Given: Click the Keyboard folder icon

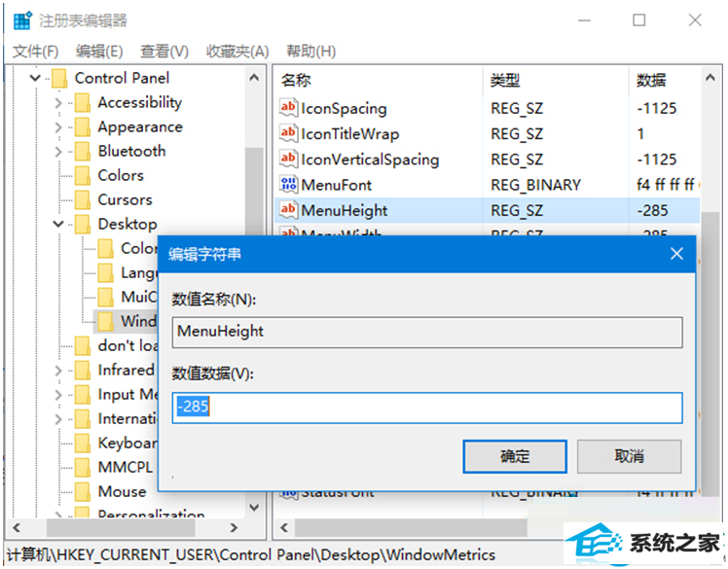Looking at the screenshot, I should tap(83, 444).
